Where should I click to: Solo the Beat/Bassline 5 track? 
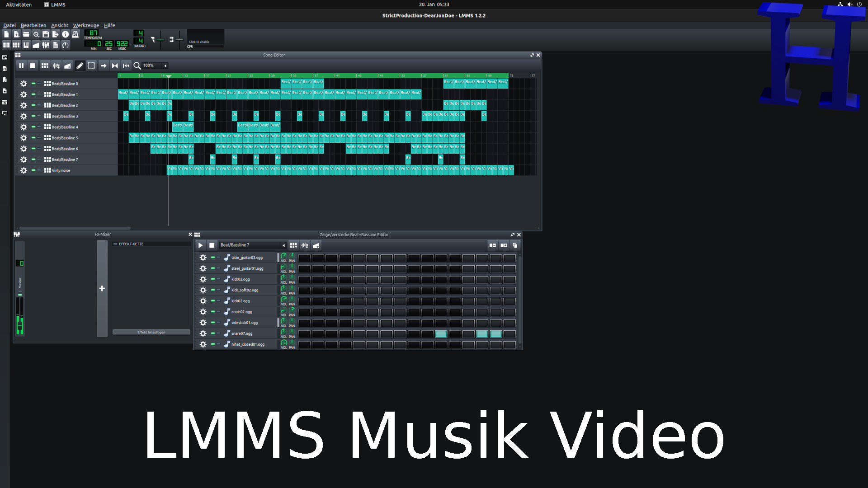[x=39, y=138]
